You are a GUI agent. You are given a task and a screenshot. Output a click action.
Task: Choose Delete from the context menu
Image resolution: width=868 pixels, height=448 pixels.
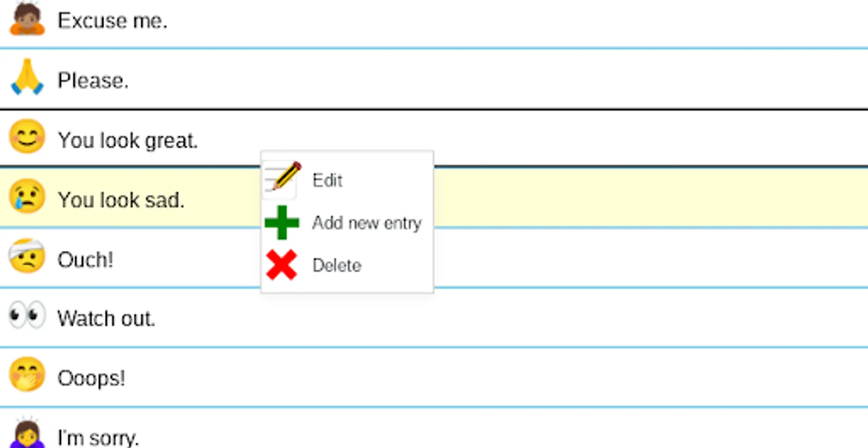(337, 265)
